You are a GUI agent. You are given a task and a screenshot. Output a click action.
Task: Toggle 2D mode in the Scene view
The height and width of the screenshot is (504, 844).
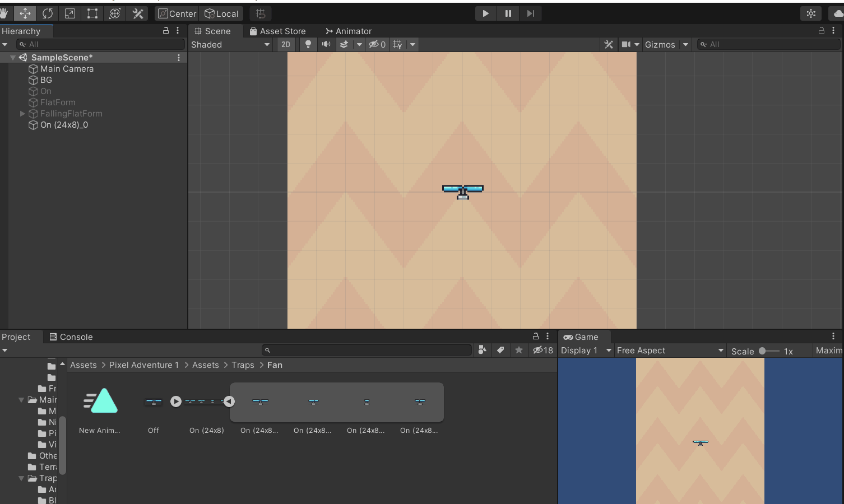tap(286, 44)
